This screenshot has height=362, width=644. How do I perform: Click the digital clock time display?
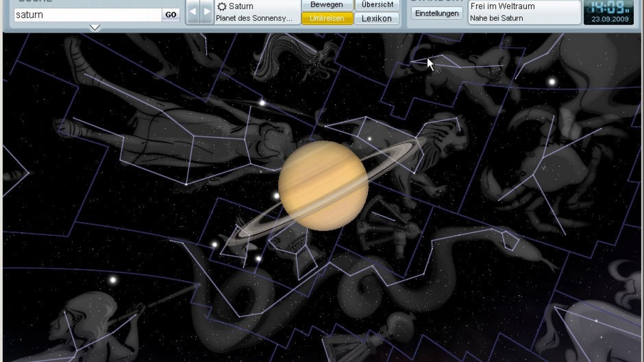click(x=608, y=8)
